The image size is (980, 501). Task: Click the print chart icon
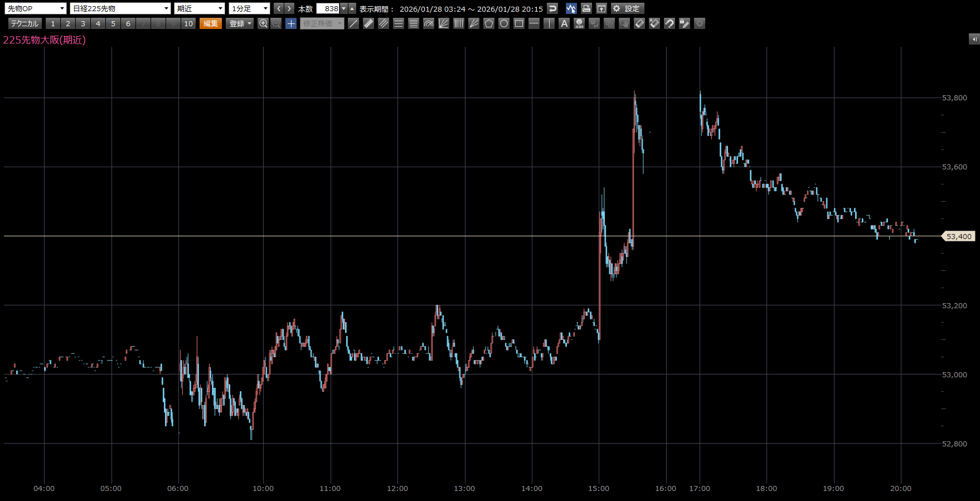point(586,8)
